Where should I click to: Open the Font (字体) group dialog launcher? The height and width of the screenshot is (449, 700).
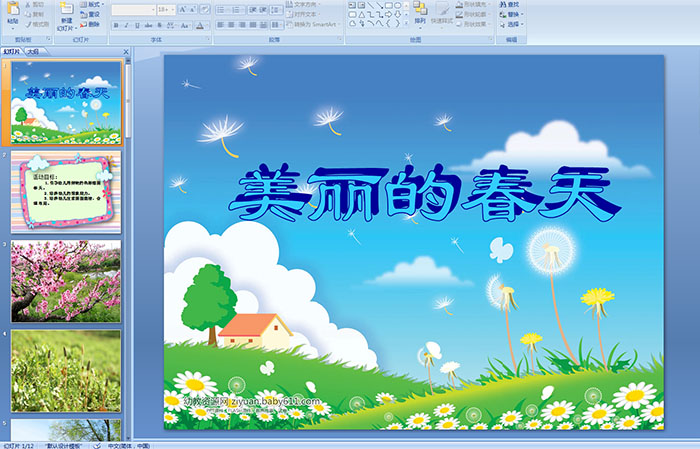click(208, 40)
